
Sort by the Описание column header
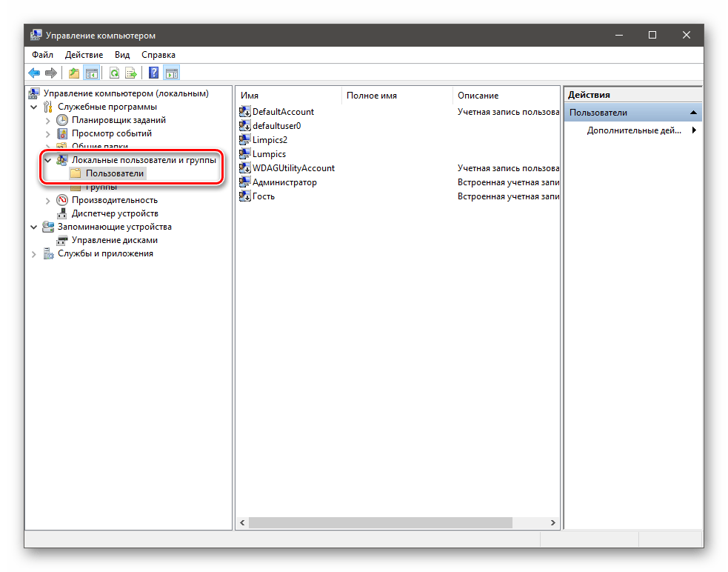[x=506, y=96]
